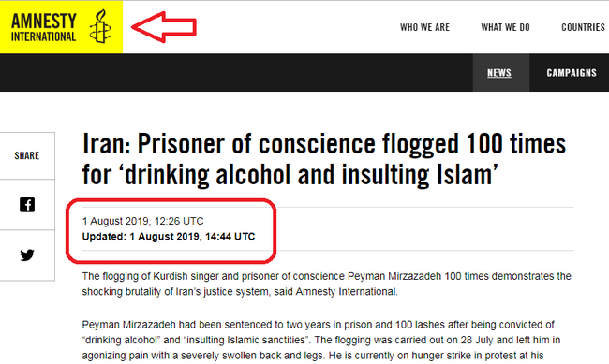Click the second paragraph about two years sentence
This screenshot has width=609, height=364.
click(x=321, y=341)
